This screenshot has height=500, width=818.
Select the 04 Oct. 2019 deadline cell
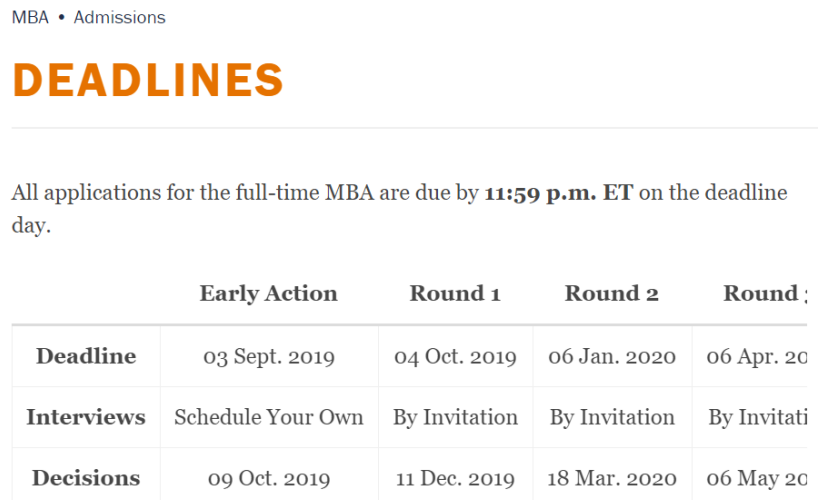[455, 357]
